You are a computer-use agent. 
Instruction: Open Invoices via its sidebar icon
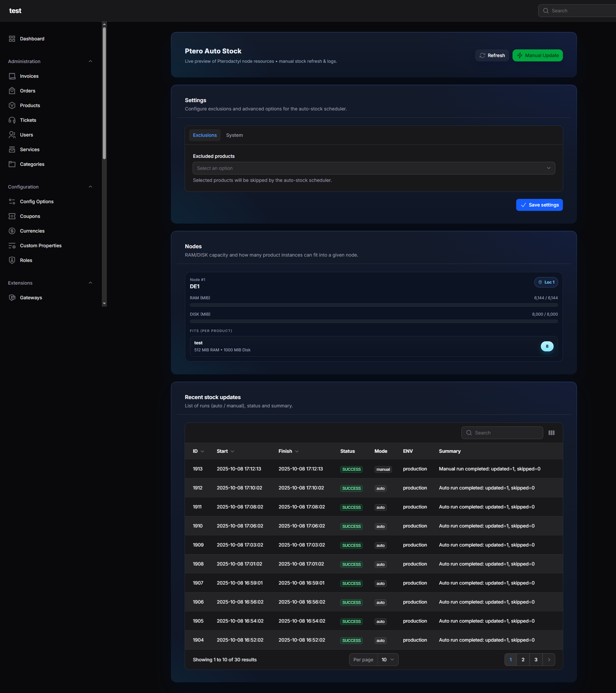(12, 76)
